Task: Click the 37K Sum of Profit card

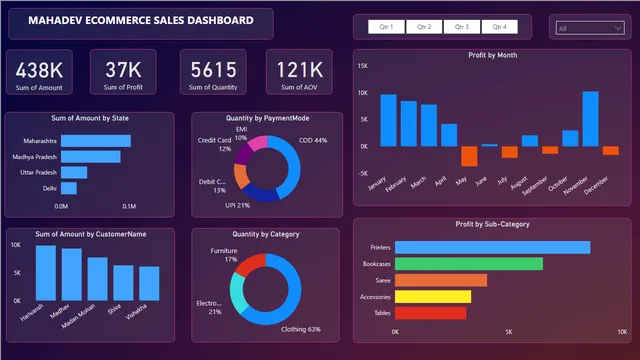Action: pyautogui.click(x=123, y=72)
